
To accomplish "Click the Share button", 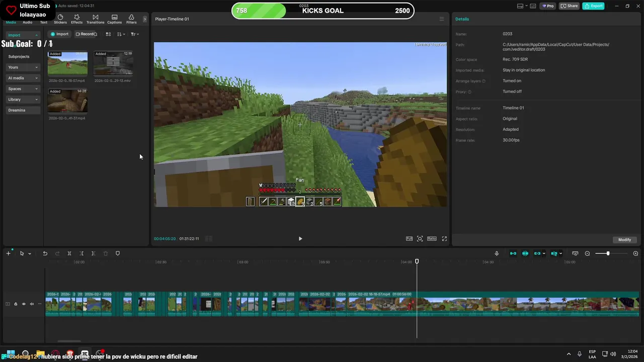I will tap(569, 6).
